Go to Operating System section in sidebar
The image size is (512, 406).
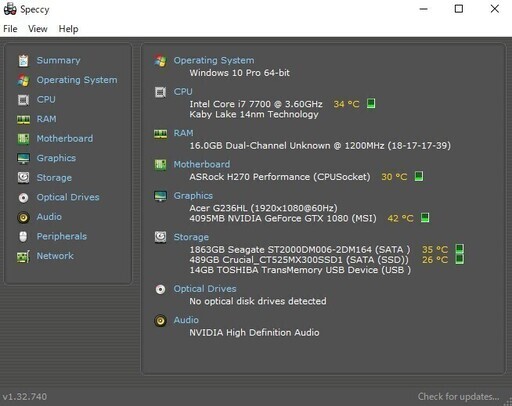click(x=77, y=80)
